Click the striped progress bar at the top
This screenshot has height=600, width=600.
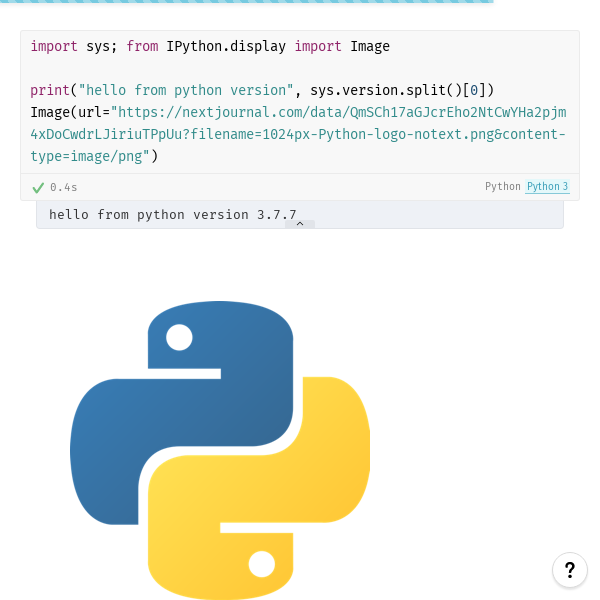click(x=247, y=2)
